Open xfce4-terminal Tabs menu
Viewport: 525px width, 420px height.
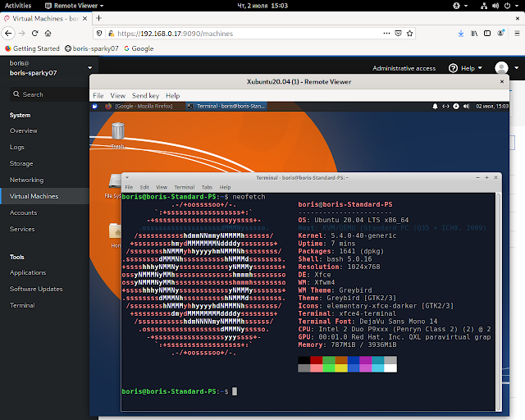tap(207, 187)
